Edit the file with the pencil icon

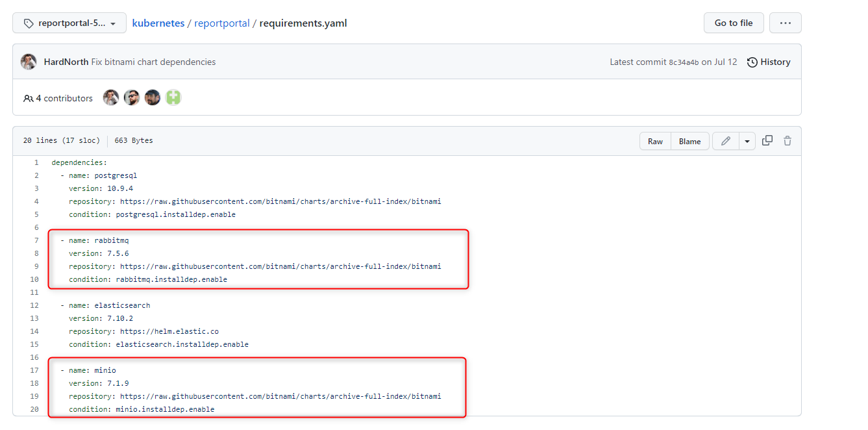pyautogui.click(x=725, y=140)
